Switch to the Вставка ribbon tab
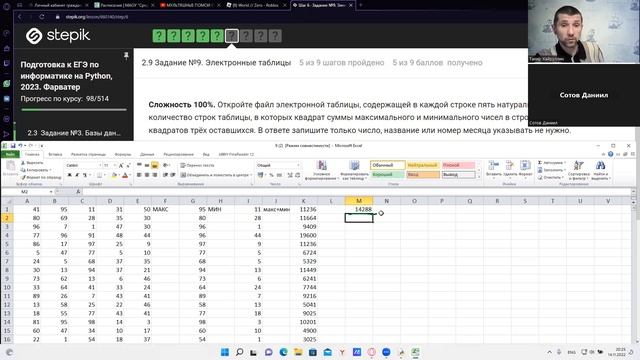 (x=55, y=154)
